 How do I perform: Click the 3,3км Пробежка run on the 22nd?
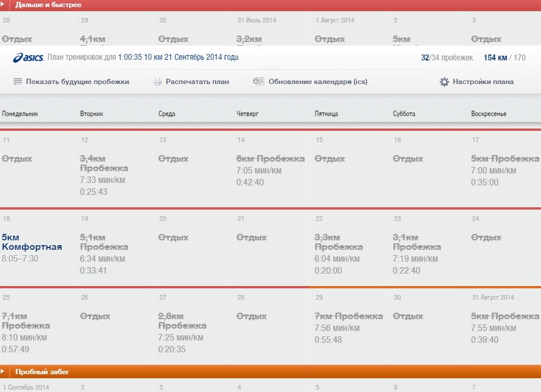pos(339,242)
